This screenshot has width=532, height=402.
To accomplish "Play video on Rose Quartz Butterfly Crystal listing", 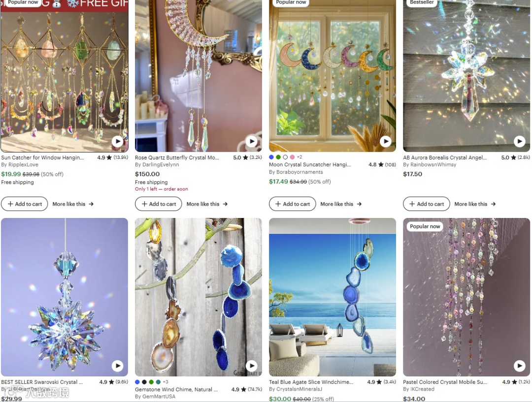I will [x=251, y=141].
